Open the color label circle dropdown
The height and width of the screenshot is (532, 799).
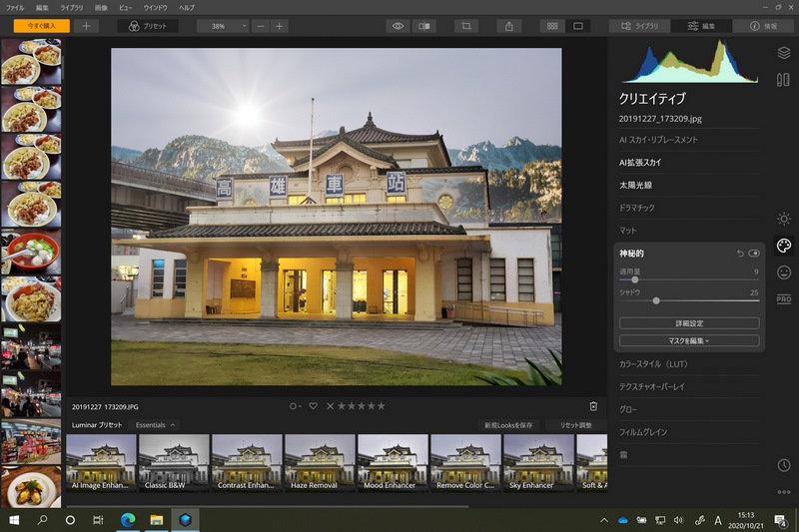[295, 406]
